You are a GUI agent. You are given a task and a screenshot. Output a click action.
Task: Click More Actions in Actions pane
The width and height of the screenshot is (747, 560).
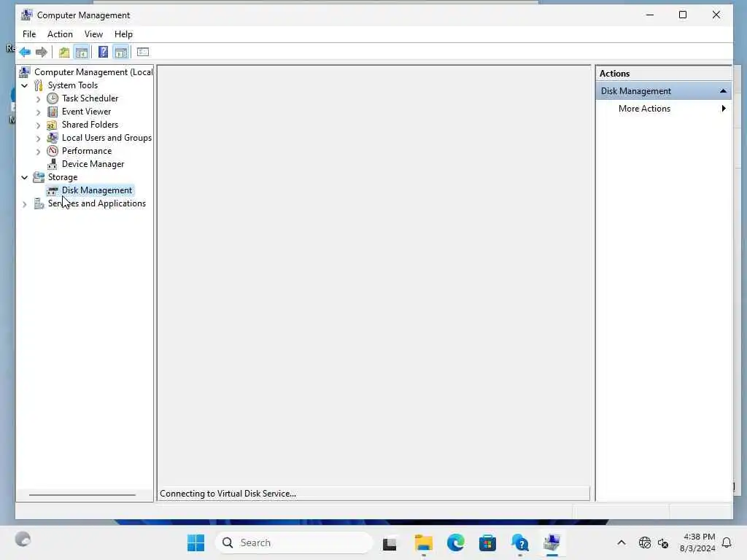coord(644,109)
